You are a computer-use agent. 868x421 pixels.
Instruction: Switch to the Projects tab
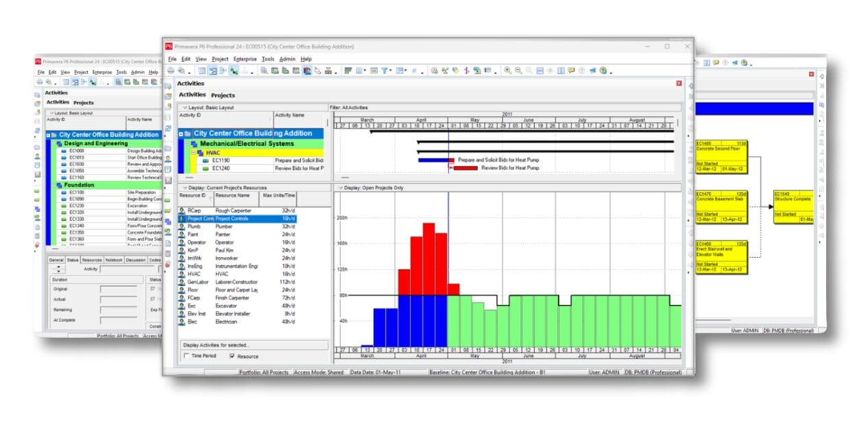(223, 95)
